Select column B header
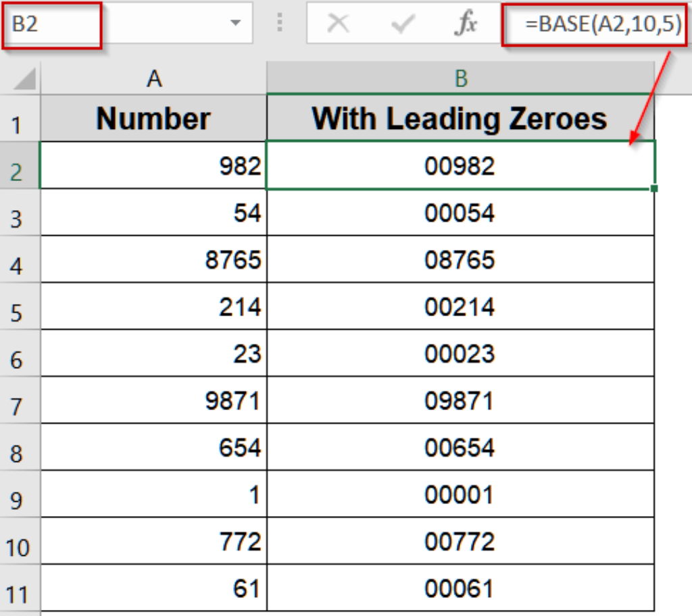Image resolution: width=692 pixels, height=616 pixels. tap(462, 79)
